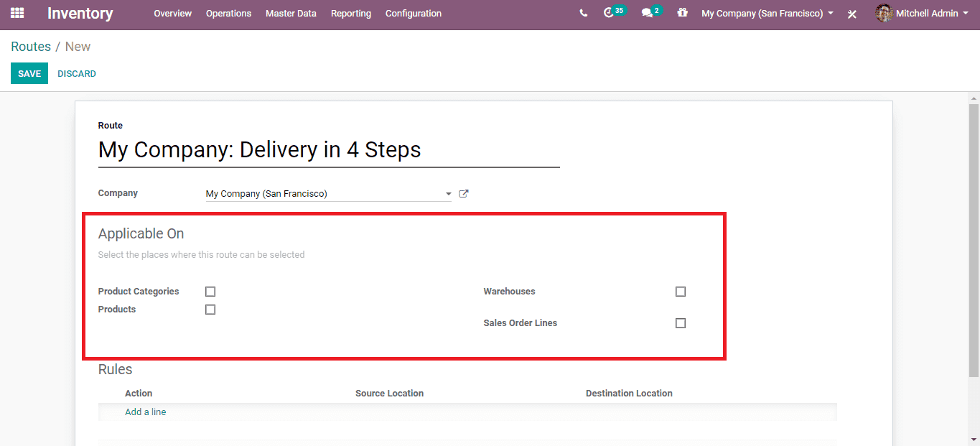Toggle the Sales Order Lines checkbox
This screenshot has width=980, height=446.
pos(681,323)
